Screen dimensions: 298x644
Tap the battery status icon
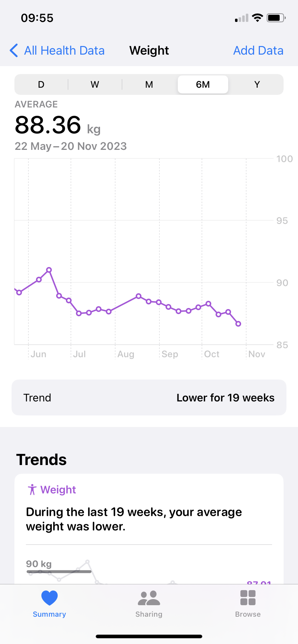276,18
